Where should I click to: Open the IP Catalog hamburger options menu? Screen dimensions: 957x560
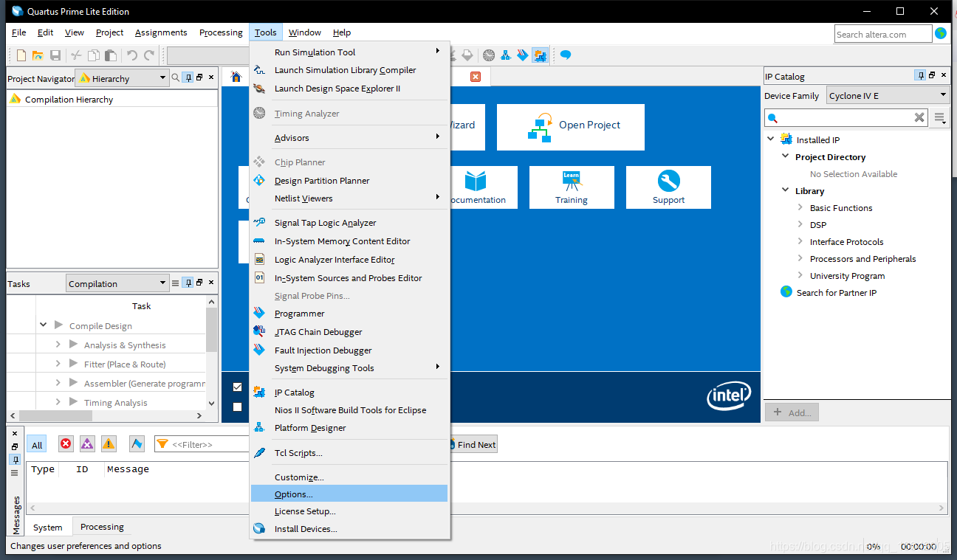coord(939,117)
